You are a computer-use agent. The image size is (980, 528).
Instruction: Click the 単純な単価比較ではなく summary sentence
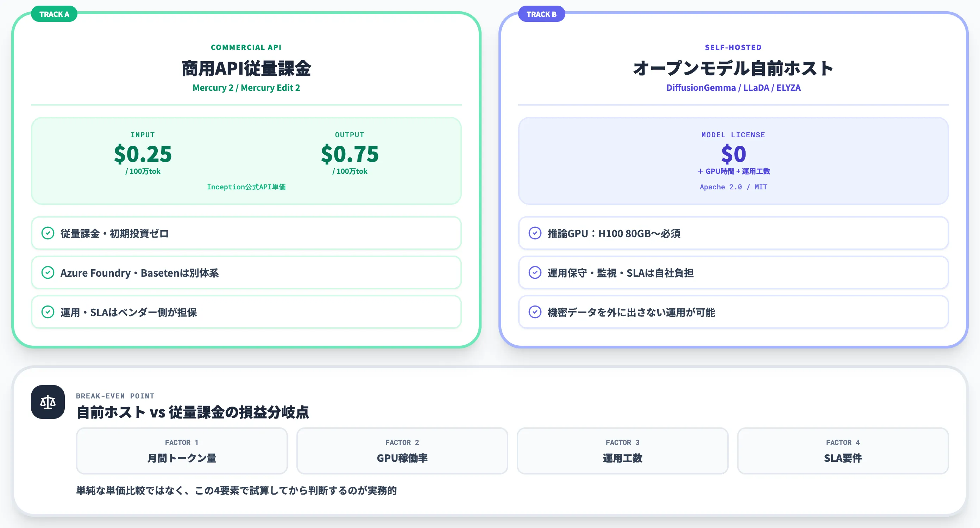237,490
